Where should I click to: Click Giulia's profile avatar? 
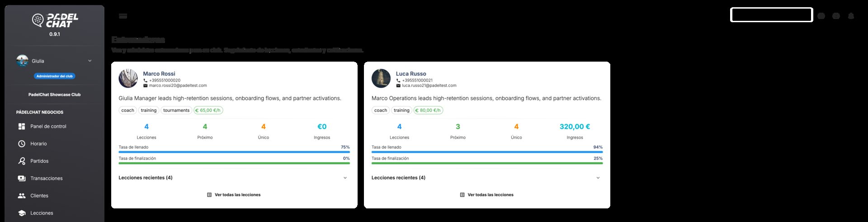[x=22, y=61]
